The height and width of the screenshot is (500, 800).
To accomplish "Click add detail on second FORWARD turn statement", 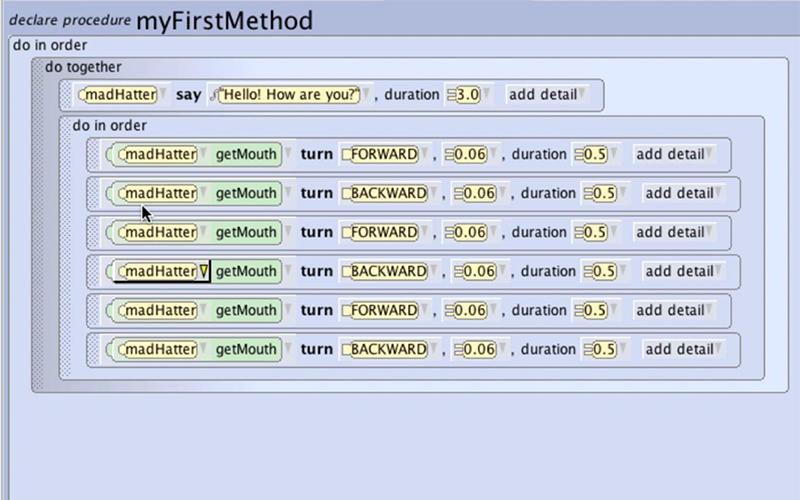I will 674,232.
